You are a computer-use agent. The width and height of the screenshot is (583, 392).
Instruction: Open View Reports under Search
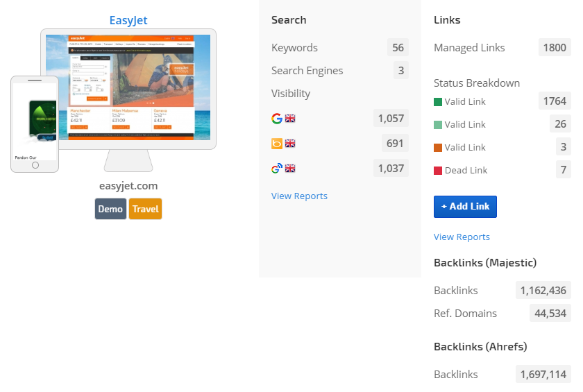tap(299, 196)
